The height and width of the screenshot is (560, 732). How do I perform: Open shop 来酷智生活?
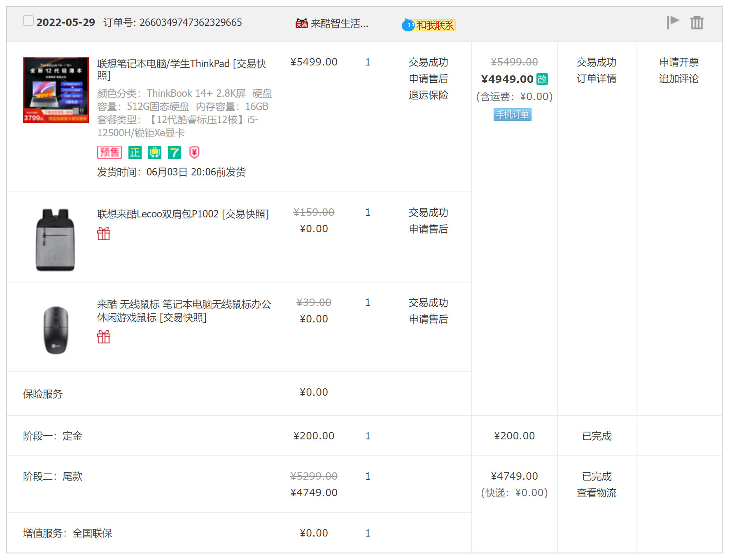[x=339, y=23]
